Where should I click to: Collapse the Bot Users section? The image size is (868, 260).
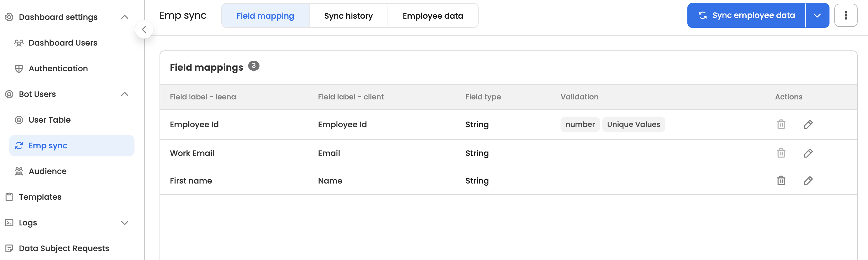124,94
